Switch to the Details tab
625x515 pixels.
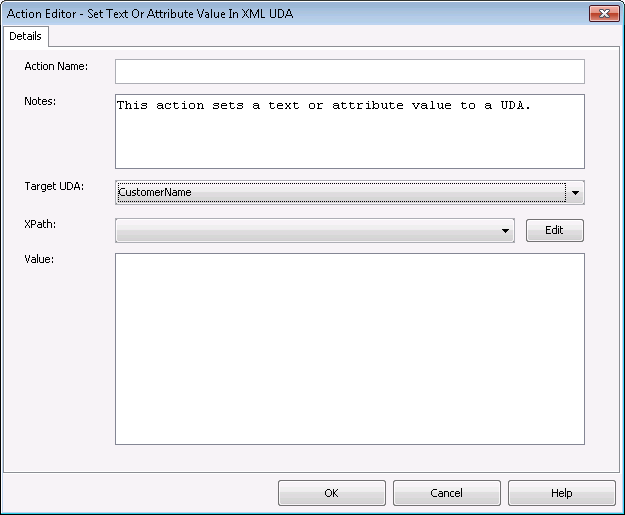click(x=26, y=36)
